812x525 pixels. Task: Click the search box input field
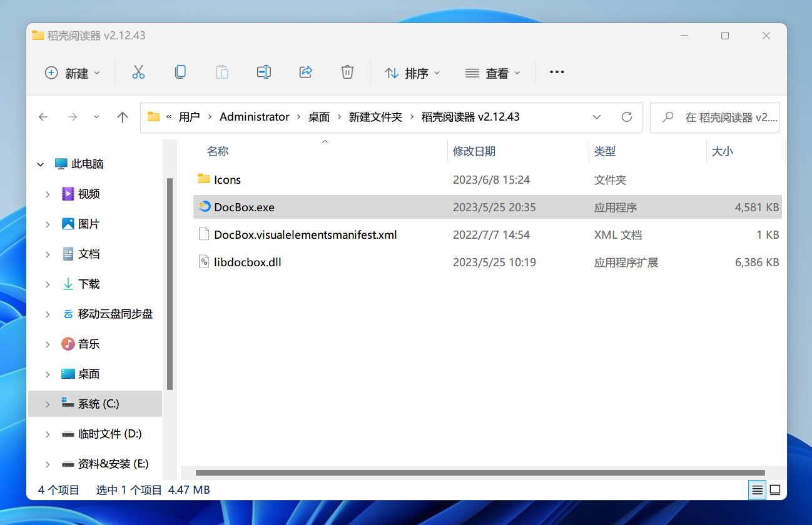(714, 117)
